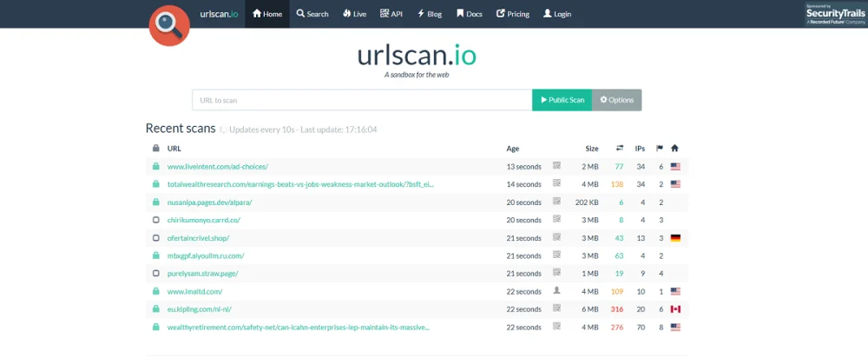Viewport: 868px width, 358px height.
Task: Open the SecurityTrails sponsor banner
Action: (x=835, y=14)
